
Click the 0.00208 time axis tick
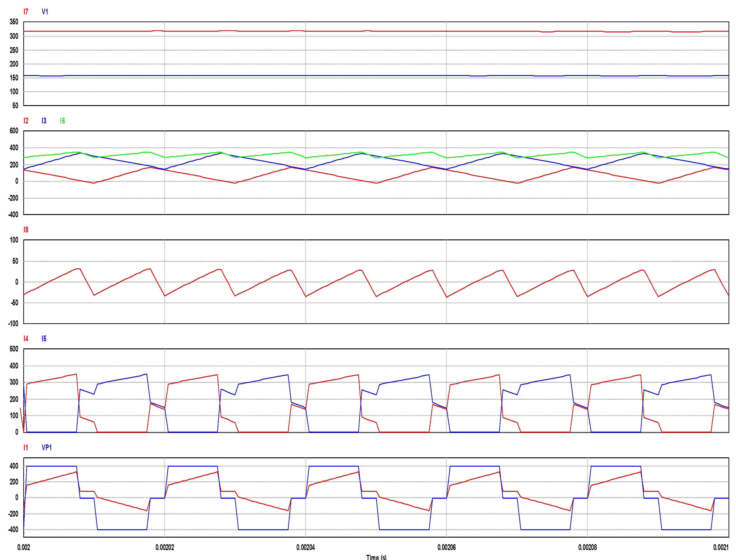(x=587, y=547)
